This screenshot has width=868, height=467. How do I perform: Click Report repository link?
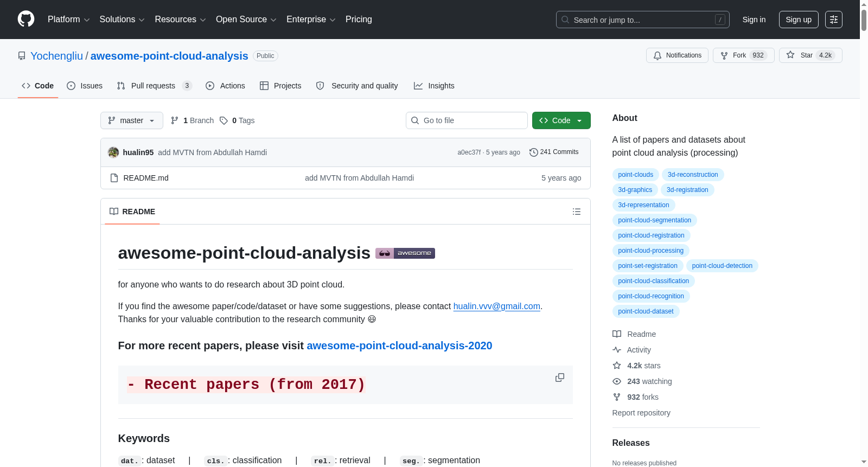coord(641,413)
